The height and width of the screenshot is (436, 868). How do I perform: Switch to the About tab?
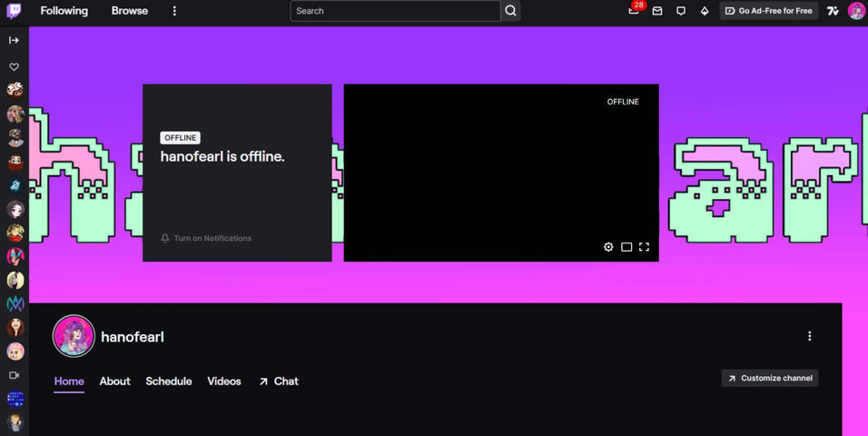pyautogui.click(x=115, y=381)
